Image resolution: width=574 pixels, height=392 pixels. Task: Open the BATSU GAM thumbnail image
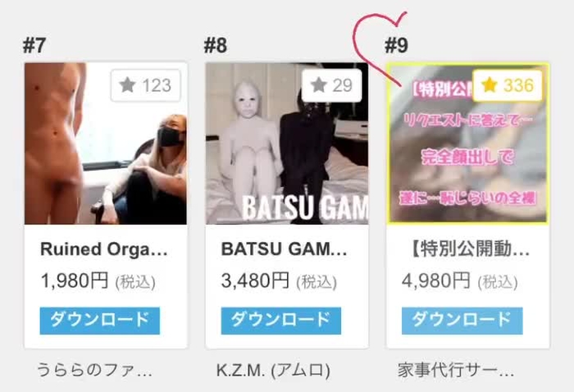pyautogui.click(x=287, y=144)
